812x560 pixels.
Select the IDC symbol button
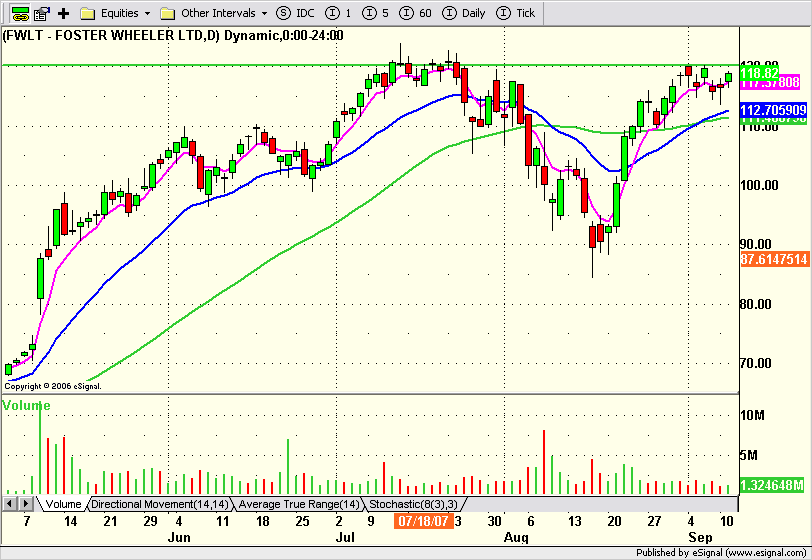296,13
